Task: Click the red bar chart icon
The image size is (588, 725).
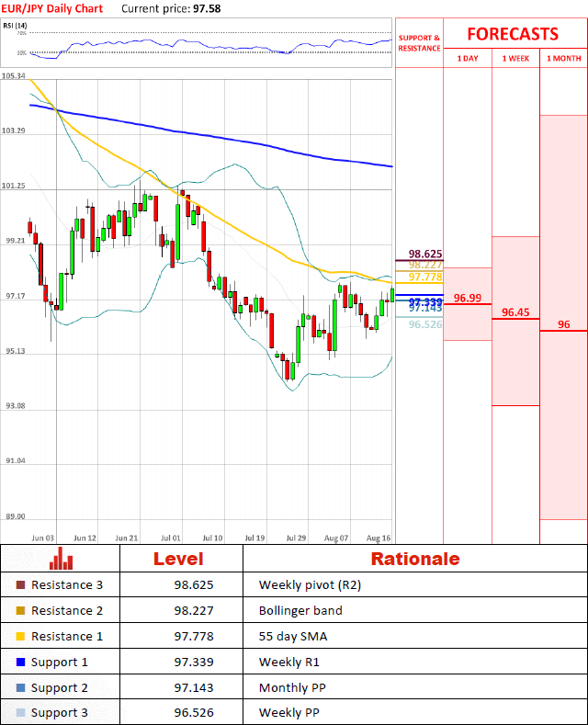Action: pyautogui.click(x=61, y=558)
